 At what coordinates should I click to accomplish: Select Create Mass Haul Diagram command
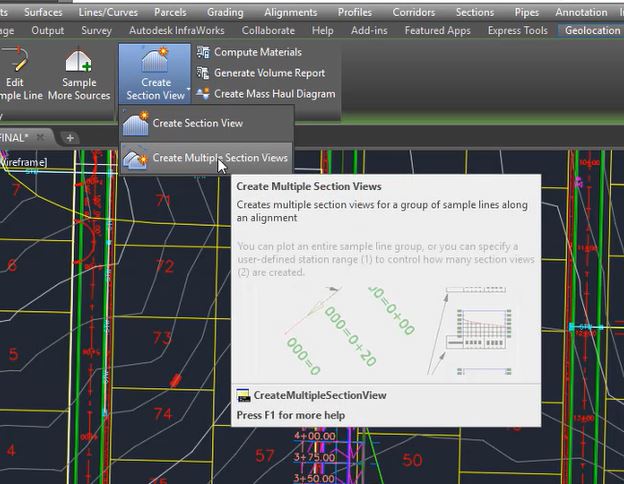(275, 94)
